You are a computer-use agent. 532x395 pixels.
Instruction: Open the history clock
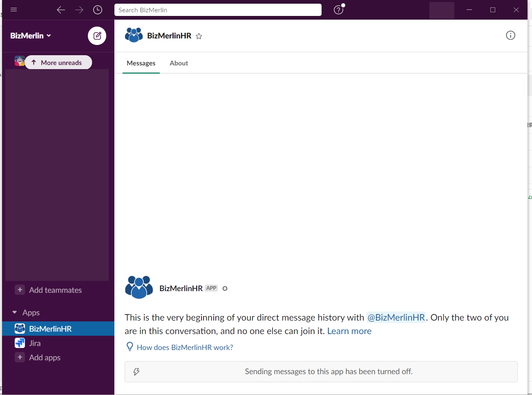tap(98, 10)
